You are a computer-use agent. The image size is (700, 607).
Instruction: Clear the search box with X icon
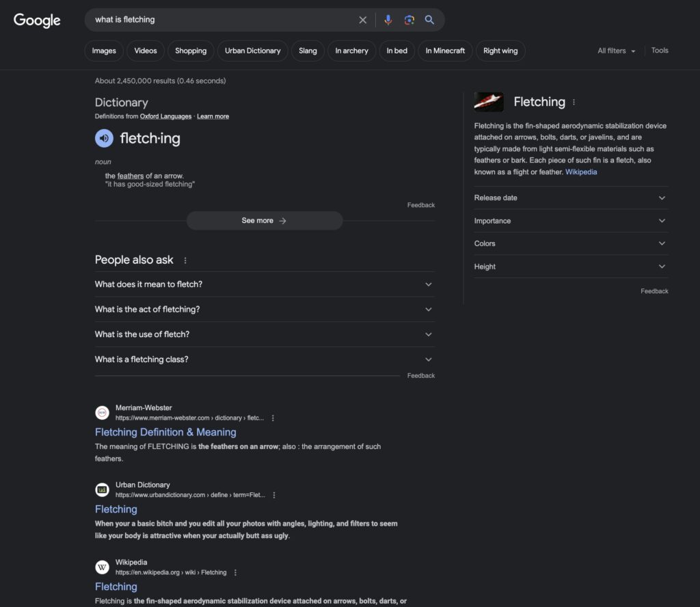pyautogui.click(x=362, y=20)
